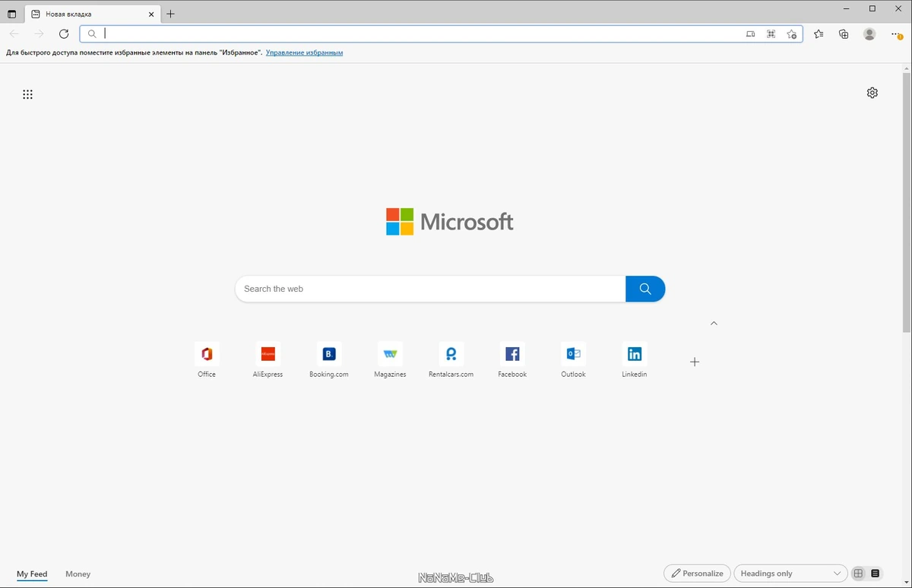Open the Linkedin quick link

coord(635,360)
